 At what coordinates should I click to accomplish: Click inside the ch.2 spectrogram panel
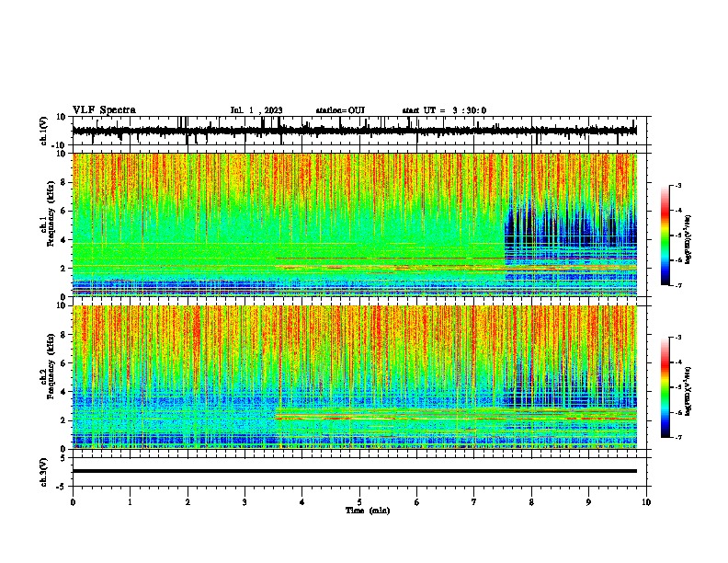(355, 377)
